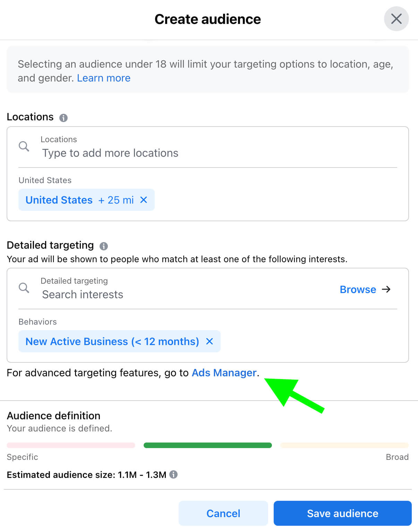Viewport: 418px width, 532px height.
Task: Remove New Active Business behavior chip
Action: point(210,341)
